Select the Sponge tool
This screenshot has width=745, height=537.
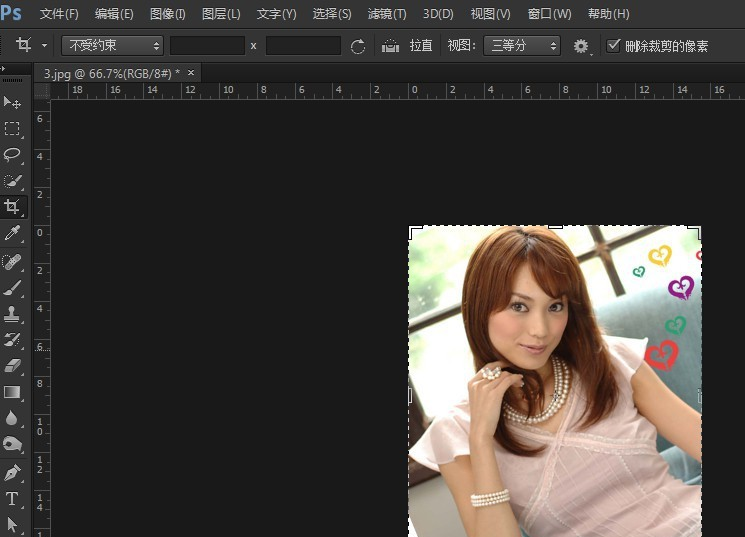(x=12, y=445)
